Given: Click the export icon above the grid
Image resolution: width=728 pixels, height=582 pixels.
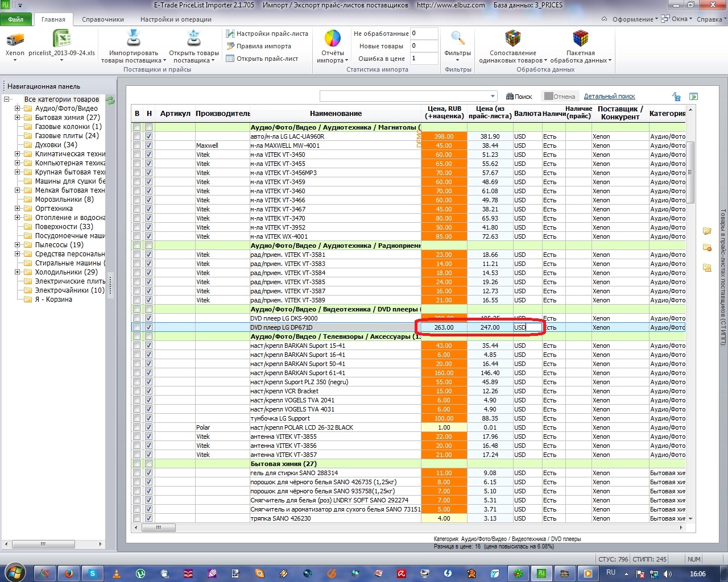Looking at the screenshot, I should 693,97.
